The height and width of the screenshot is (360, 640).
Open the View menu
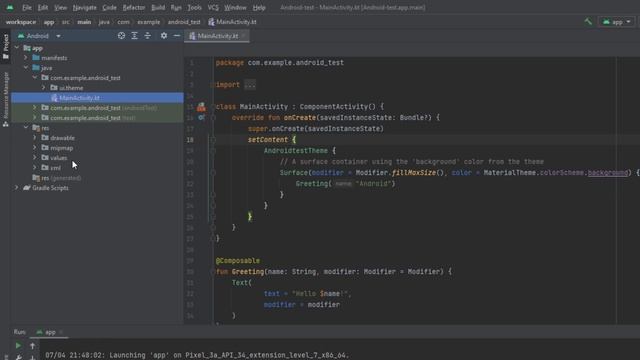click(x=60, y=7)
